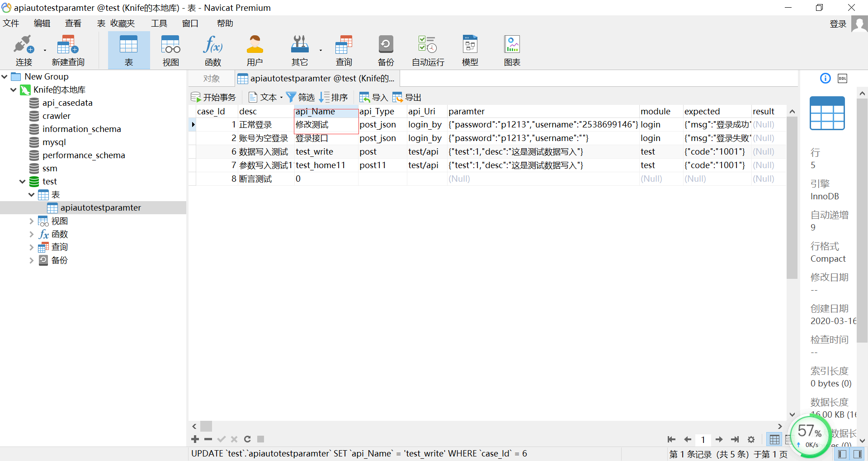Click the stop icon in bottom bar
Screen dimensions: 868x461
(x=260, y=439)
